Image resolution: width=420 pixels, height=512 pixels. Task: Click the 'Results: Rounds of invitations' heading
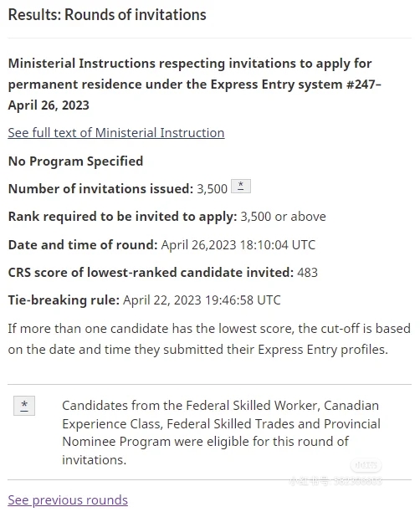[x=107, y=15]
